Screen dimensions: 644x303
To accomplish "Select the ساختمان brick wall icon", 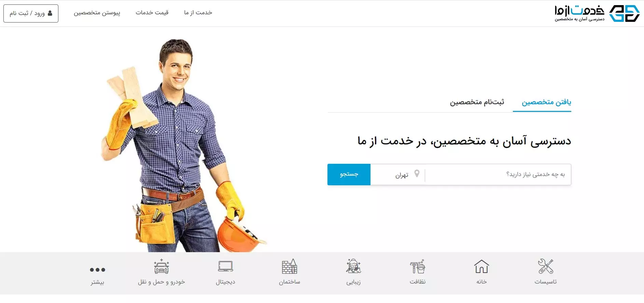I will coord(290,266).
